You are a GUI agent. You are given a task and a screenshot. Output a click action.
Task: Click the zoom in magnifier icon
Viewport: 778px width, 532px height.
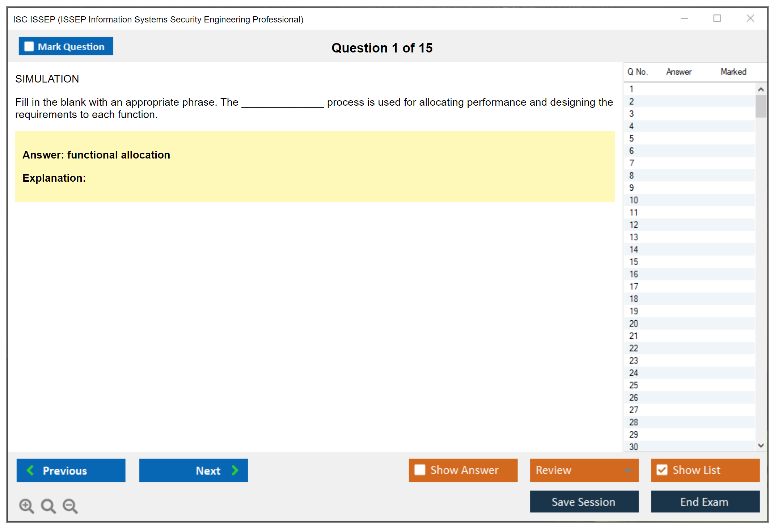[x=26, y=506]
